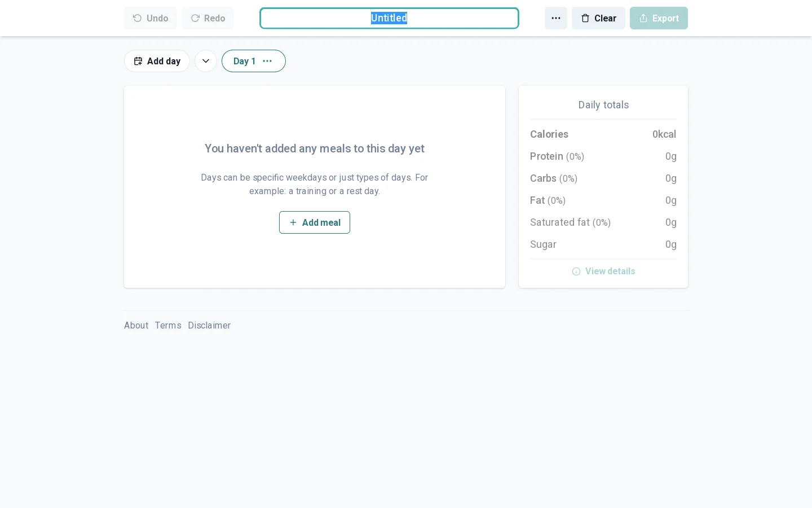Open the Terms link
Screen dimensions: 812x508
168,326
